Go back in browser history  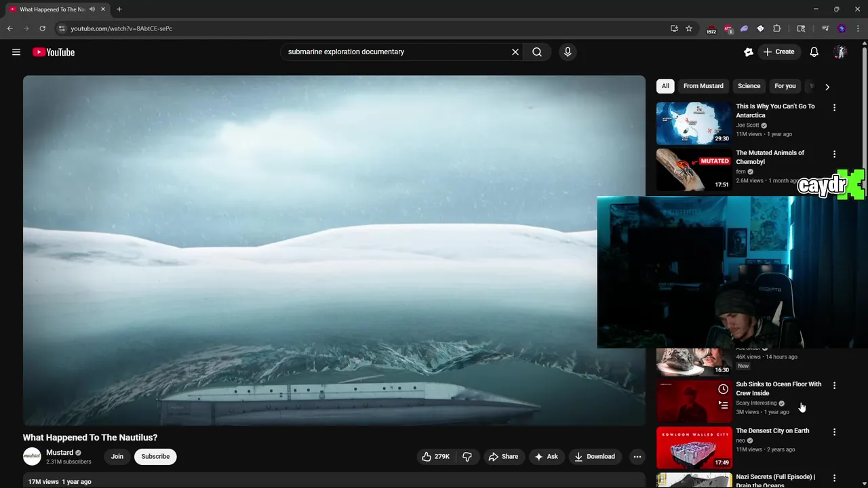9,28
